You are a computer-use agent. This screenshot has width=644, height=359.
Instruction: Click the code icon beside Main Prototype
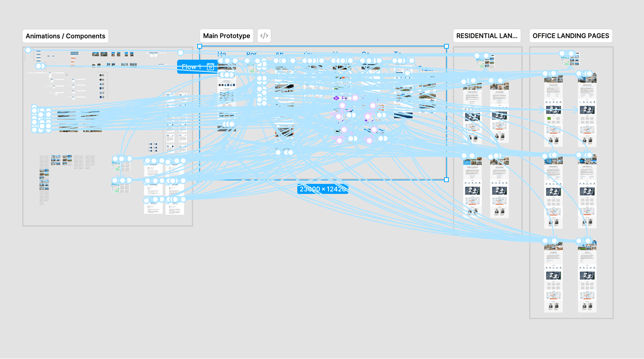(x=264, y=36)
